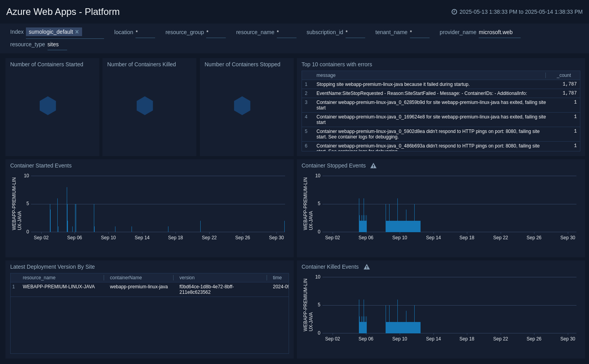This screenshot has width=589, height=364.
Task: Click the hexagon in Number of Containers Started
Action: [x=48, y=106]
